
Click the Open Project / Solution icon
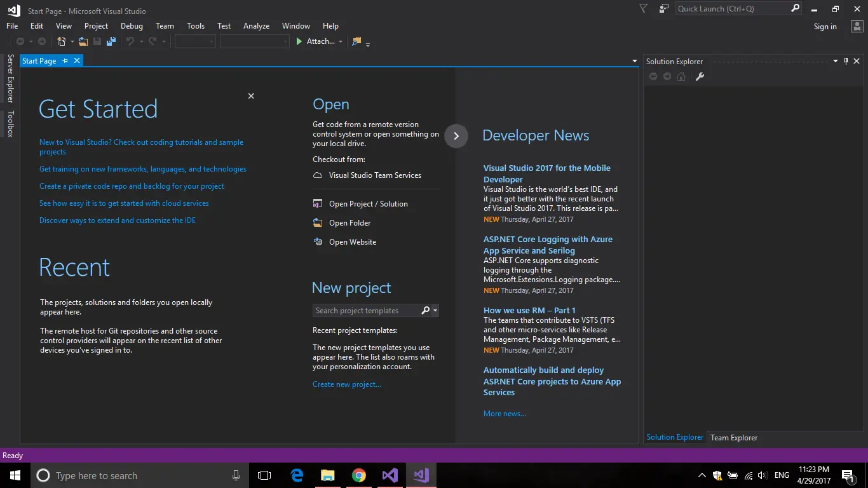click(x=318, y=204)
